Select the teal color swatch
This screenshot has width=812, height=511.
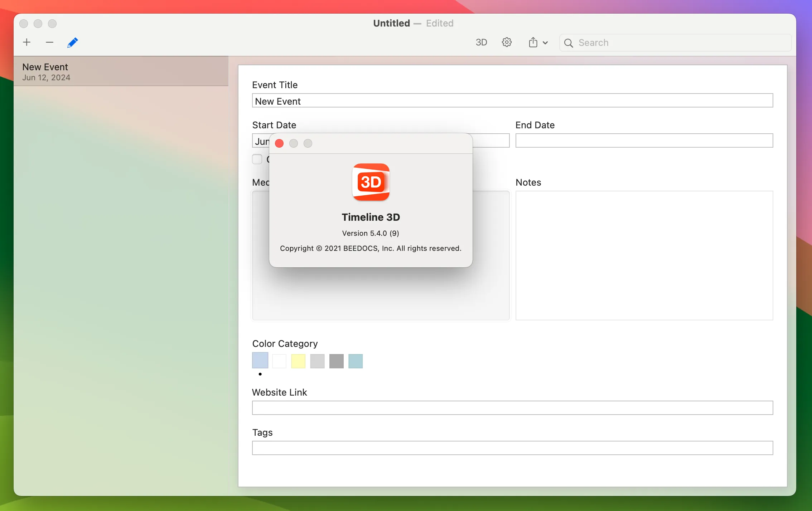[x=356, y=361]
